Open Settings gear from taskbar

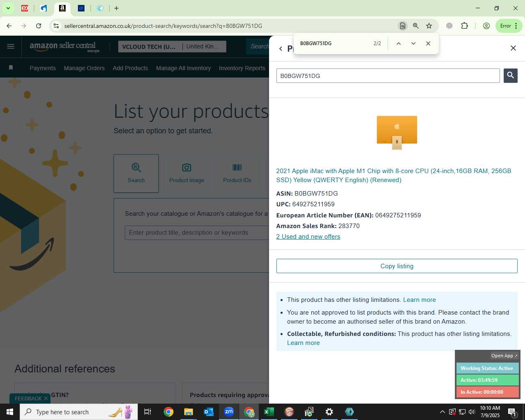point(329,412)
